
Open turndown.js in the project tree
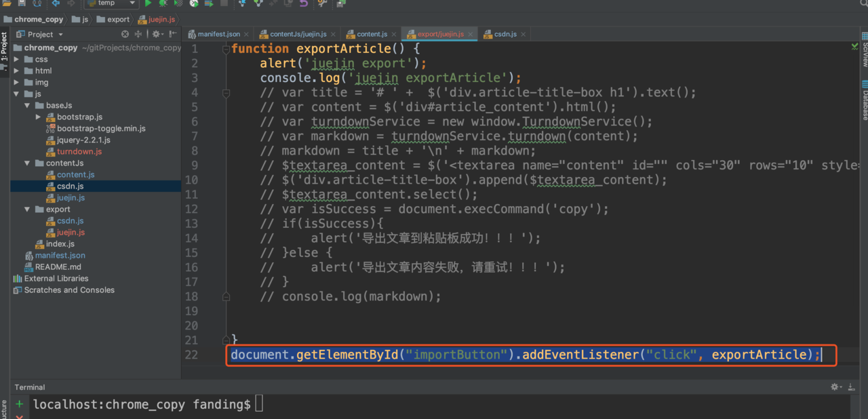click(79, 152)
